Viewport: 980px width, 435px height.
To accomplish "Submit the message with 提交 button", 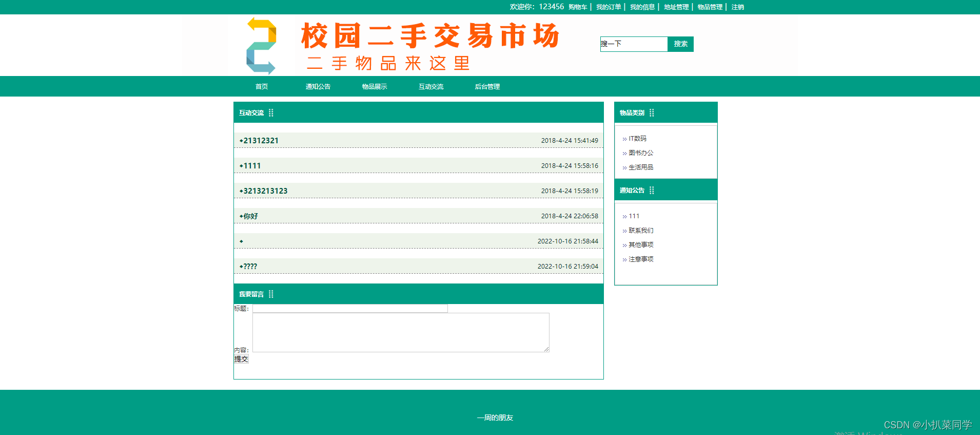I will (x=241, y=359).
